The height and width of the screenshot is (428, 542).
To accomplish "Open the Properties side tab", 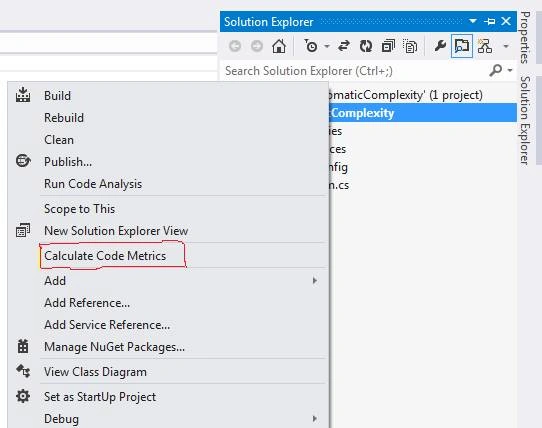I will pyautogui.click(x=525, y=37).
